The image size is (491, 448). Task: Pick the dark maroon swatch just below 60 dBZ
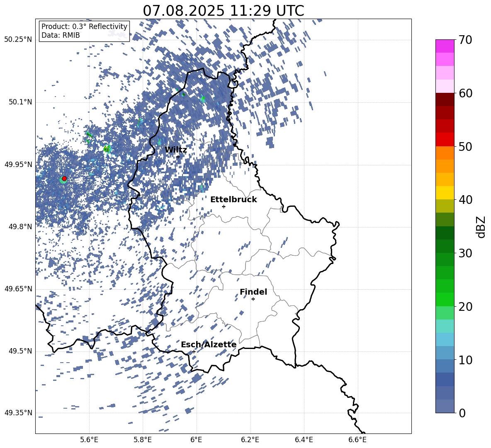point(445,99)
